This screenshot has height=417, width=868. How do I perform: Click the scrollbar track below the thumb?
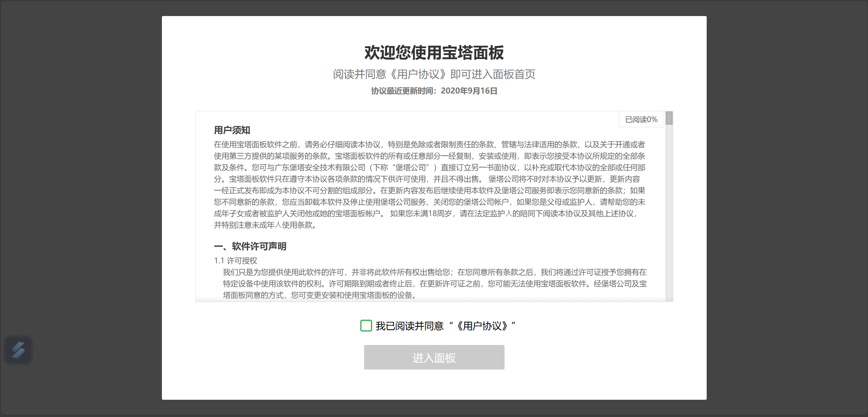(x=669, y=213)
